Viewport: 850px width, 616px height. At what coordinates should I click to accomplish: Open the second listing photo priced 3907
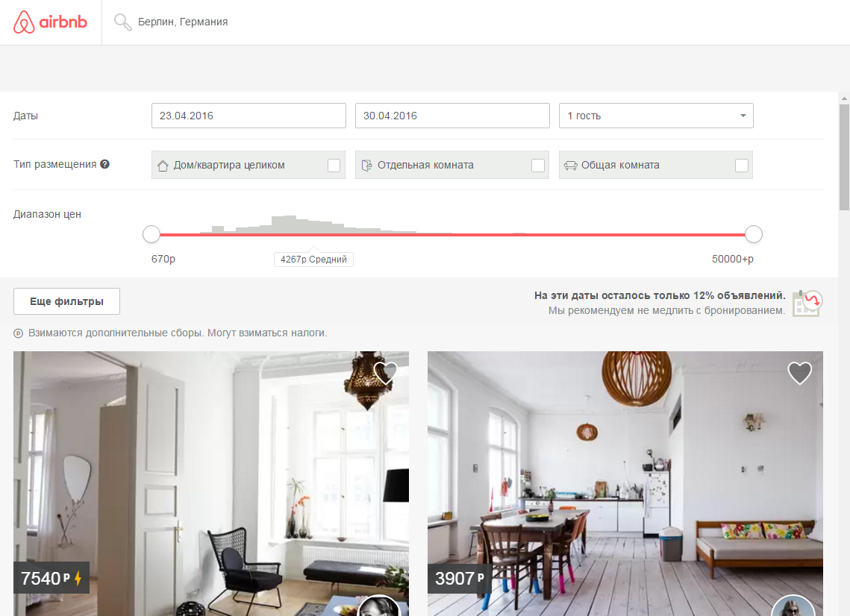[x=625, y=477]
